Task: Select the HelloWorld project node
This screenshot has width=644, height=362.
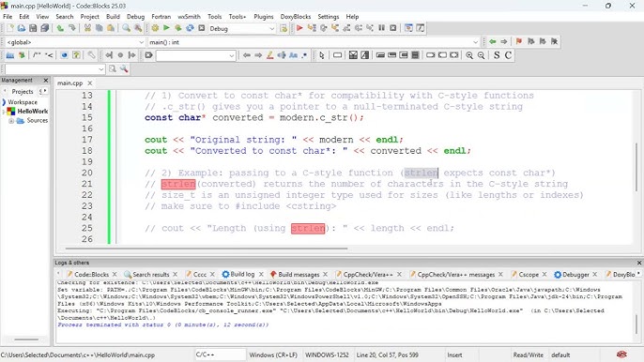Action: click(33, 112)
